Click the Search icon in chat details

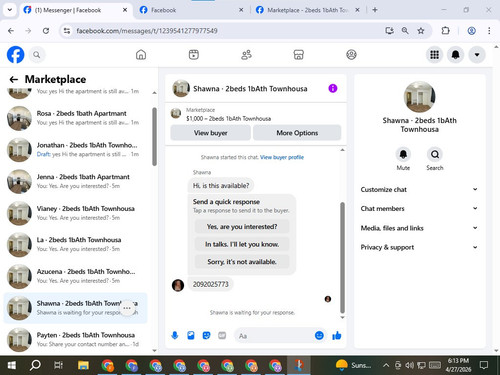[x=435, y=154]
